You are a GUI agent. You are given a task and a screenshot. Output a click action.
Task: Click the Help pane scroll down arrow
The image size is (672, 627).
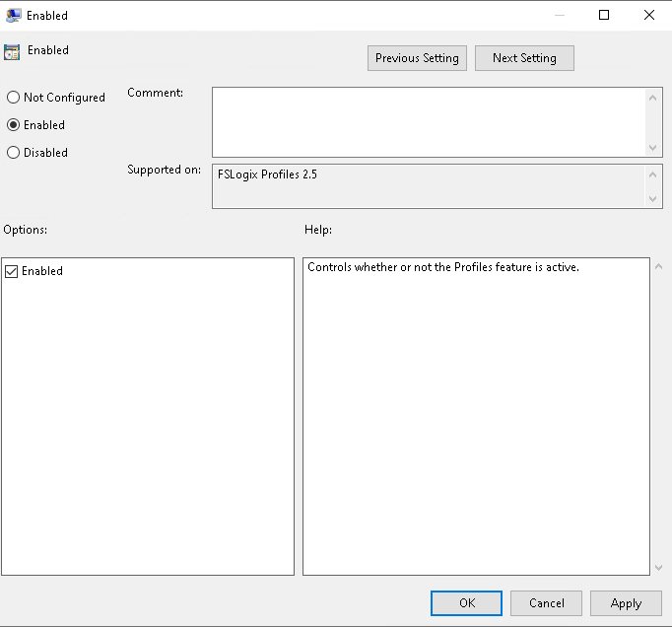tap(659, 568)
